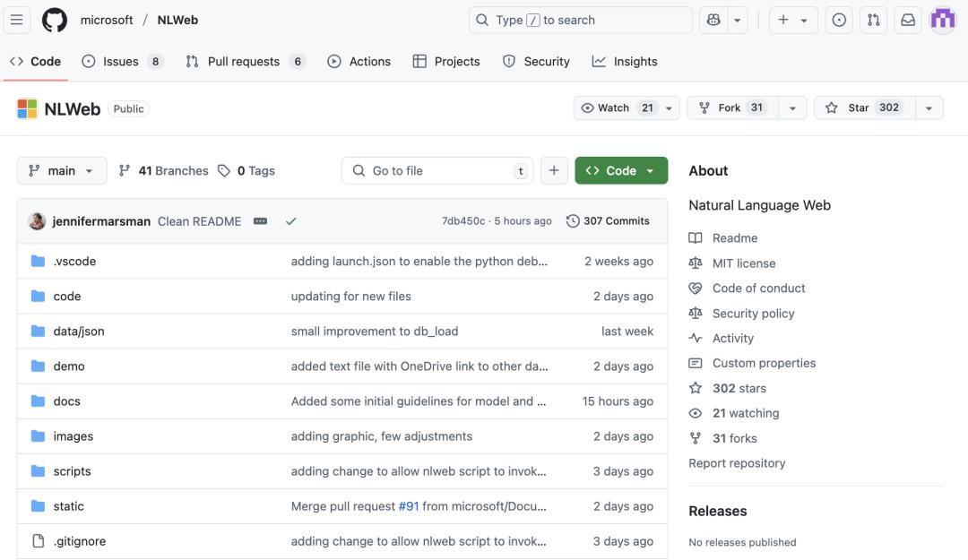Open the create new plus menu
The height and width of the screenshot is (560, 968).
pyautogui.click(x=792, y=20)
